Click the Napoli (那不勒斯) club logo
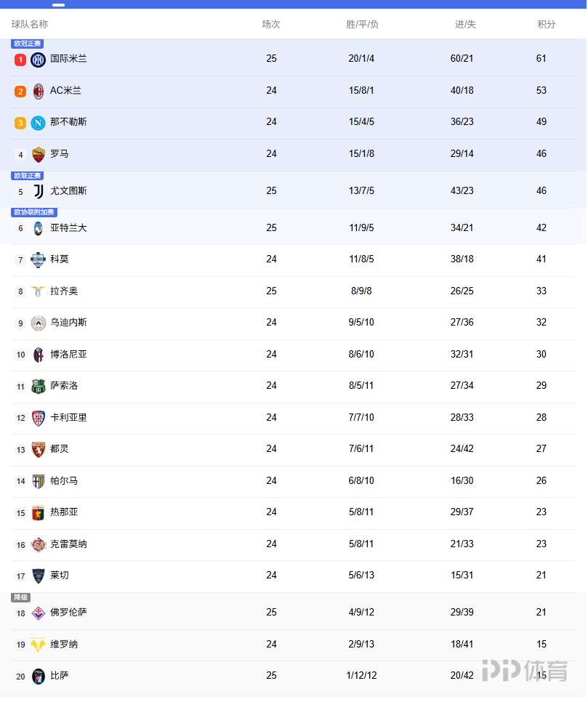The height and width of the screenshot is (702, 588). 39,123
